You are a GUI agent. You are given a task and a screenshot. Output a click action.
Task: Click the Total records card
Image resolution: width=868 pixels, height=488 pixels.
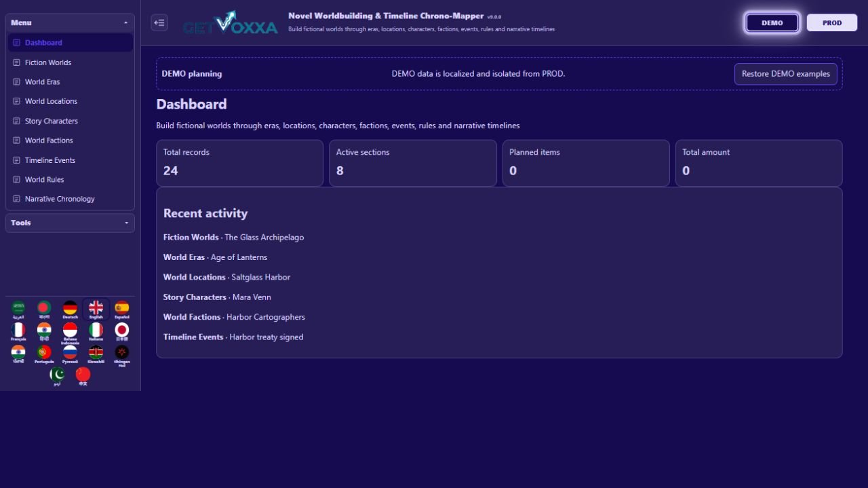pos(240,163)
